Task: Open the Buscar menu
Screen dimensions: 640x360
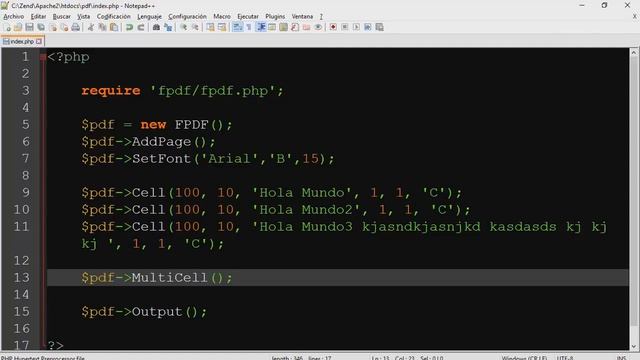Action: point(62,16)
